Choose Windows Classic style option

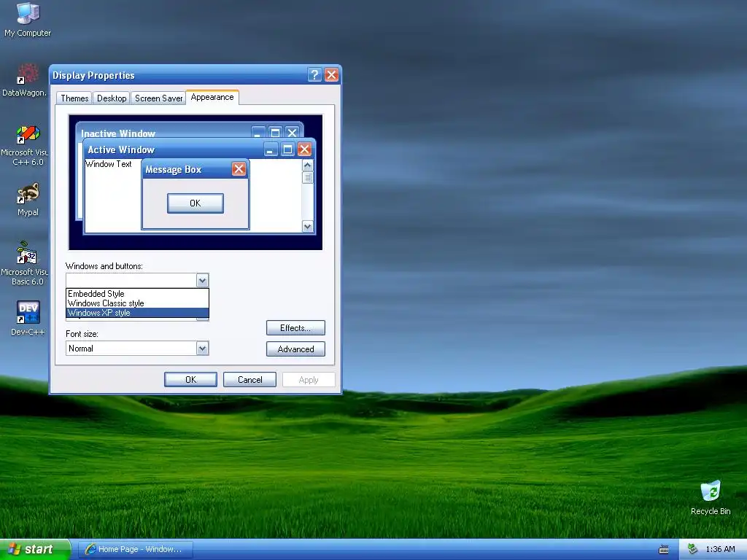pos(137,303)
